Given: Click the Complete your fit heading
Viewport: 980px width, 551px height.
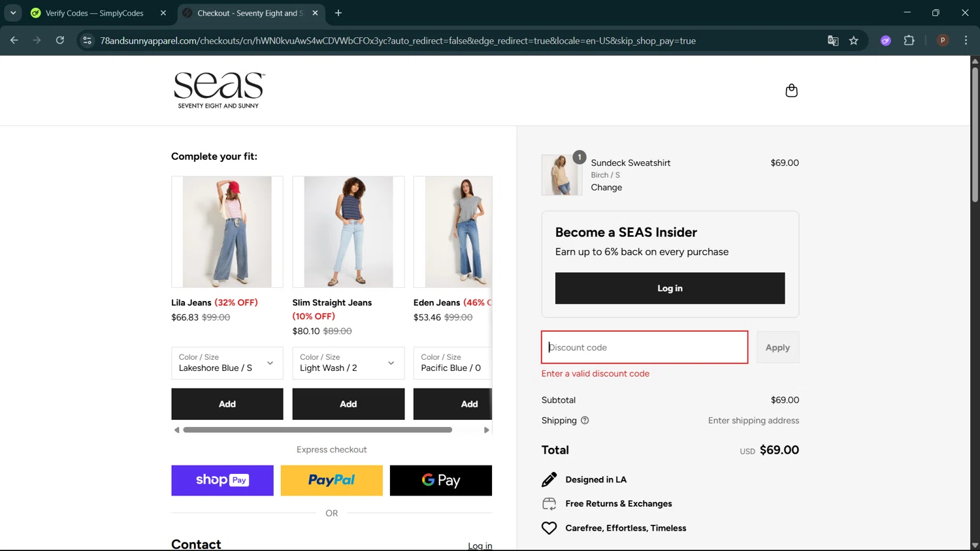Looking at the screenshot, I should (214, 156).
